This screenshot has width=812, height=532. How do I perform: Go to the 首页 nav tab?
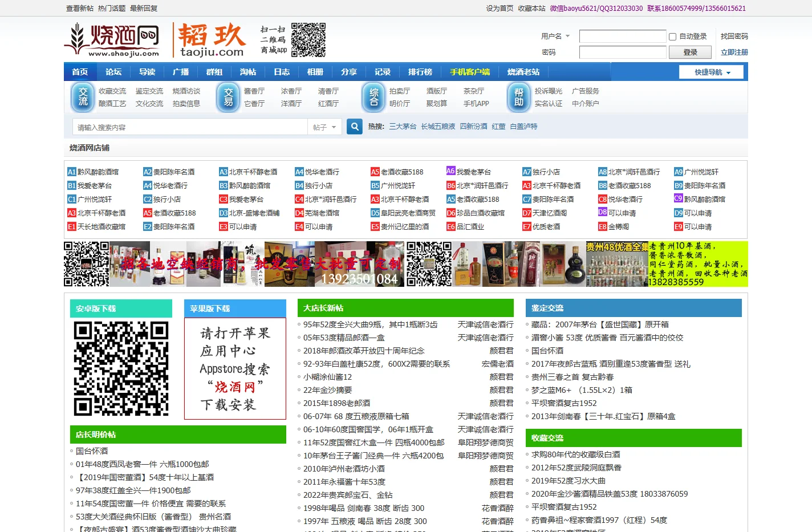tap(80, 72)
